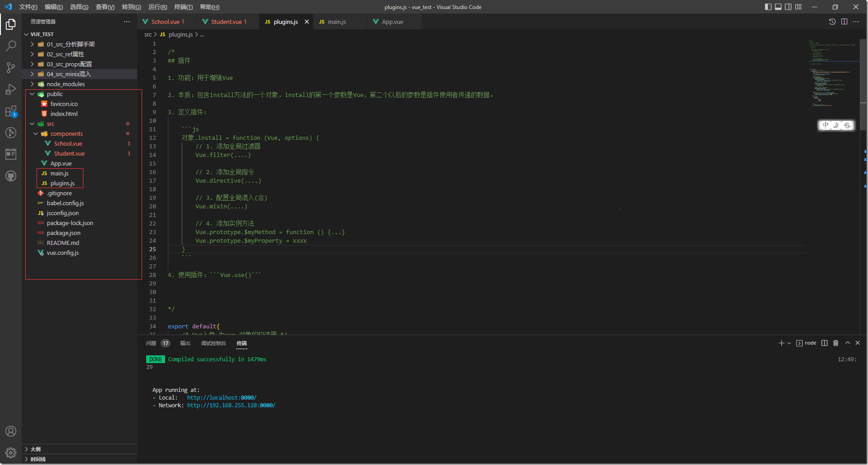This screenshot has width=868, height=465.
Task: Toggle the primary side bar layout icon
Action: tap(768, 7)
